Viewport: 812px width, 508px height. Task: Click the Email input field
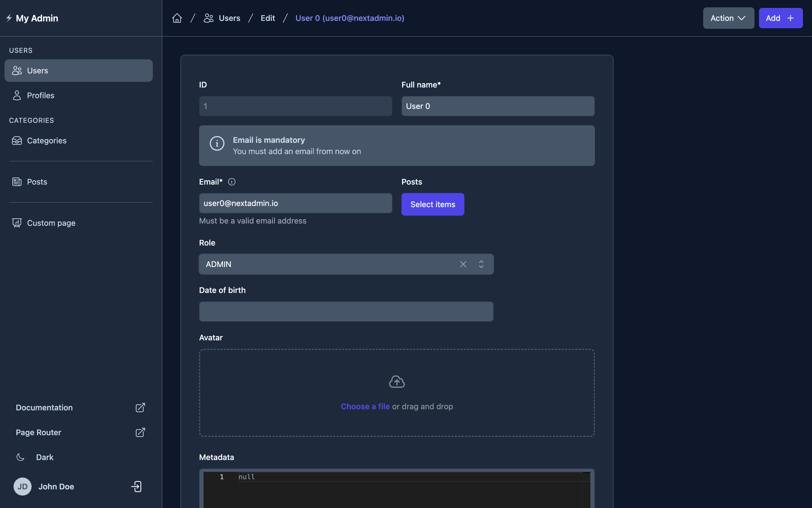295,203
